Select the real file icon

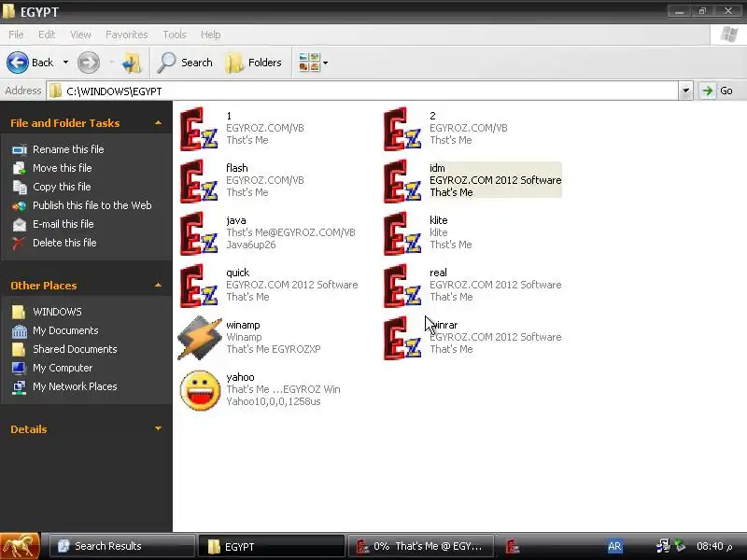402,287
